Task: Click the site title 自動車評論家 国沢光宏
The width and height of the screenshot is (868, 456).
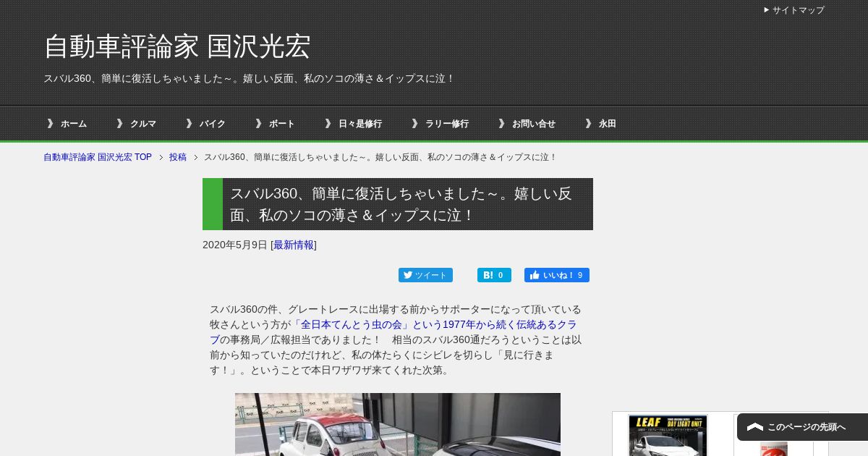Action: point(177,46)
